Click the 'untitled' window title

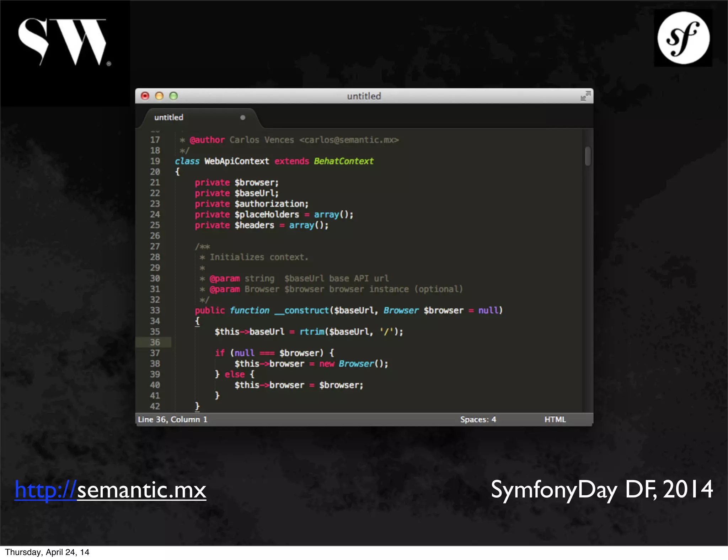364,96
